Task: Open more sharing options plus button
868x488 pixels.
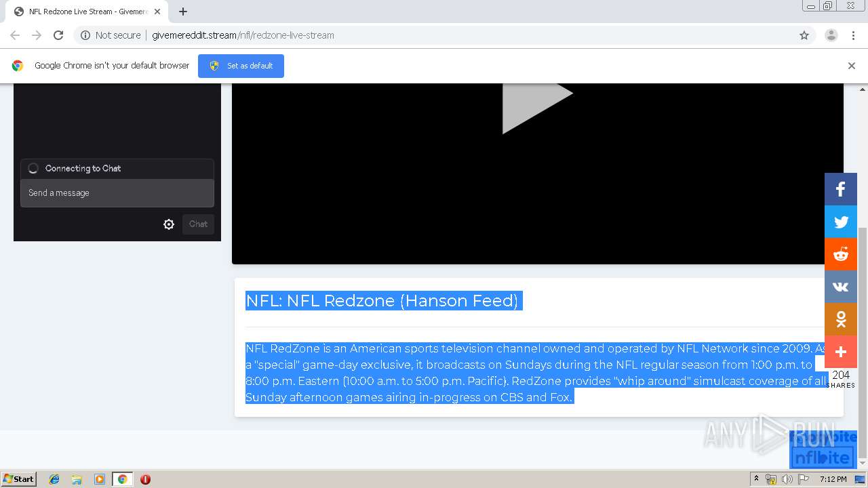Action: (841, 352)
